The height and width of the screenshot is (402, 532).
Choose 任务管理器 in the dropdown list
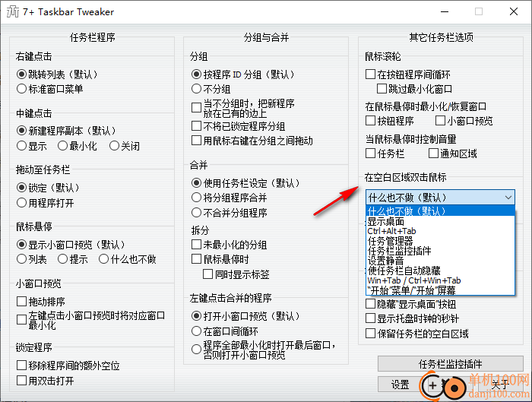click(440, 241)
